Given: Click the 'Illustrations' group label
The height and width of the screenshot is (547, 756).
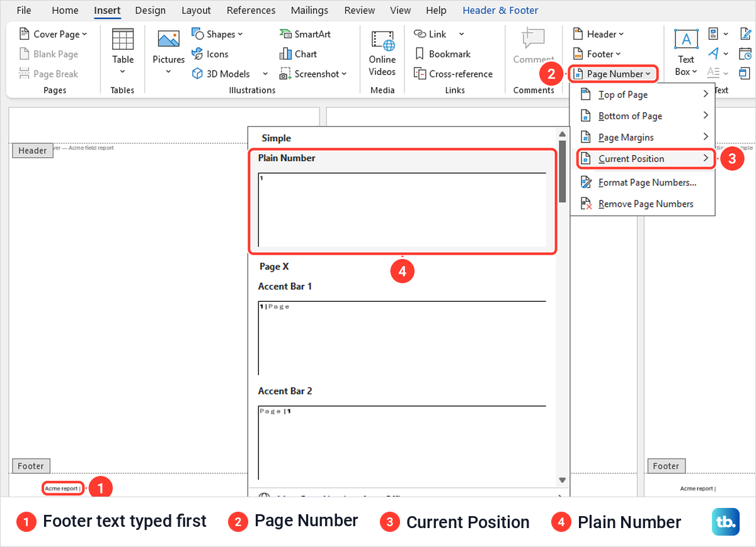Looking at the screenshot, I should (252, 90).
